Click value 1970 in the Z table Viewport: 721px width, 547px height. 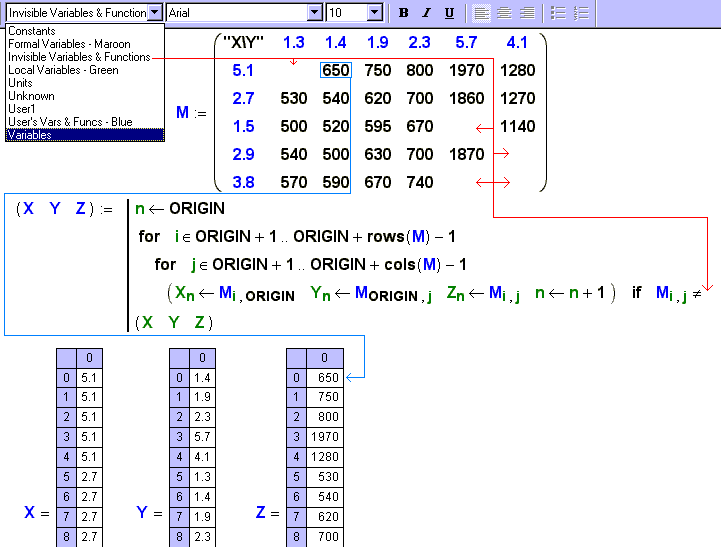click(x=325, y=437)
